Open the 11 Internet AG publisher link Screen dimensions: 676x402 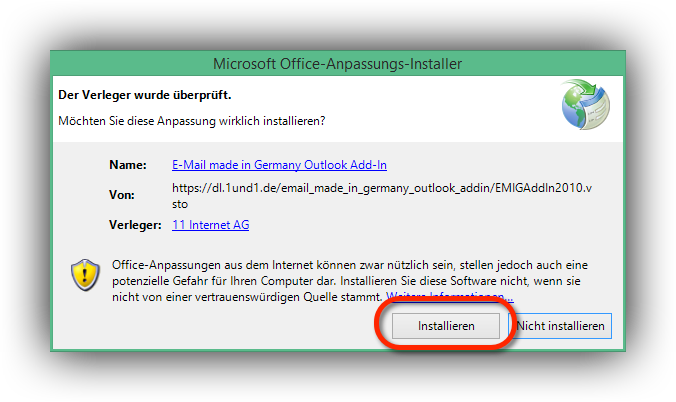pyautogui.click(x=210, y=225)
